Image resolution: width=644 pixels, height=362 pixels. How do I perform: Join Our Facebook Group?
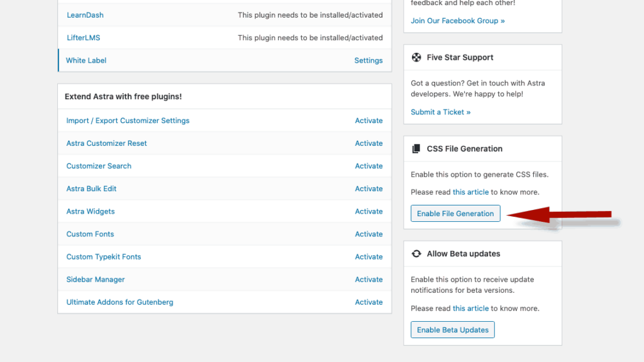(x=457, y=20)
